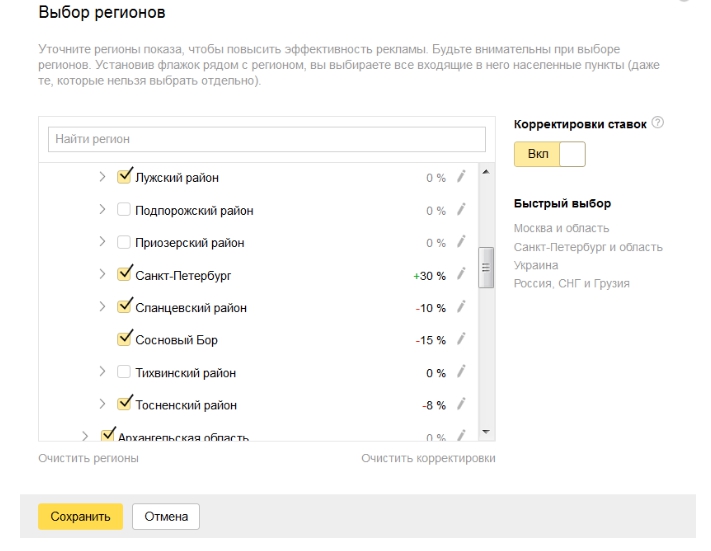Click the pencil icon for Лужский район

coord(461,177)
